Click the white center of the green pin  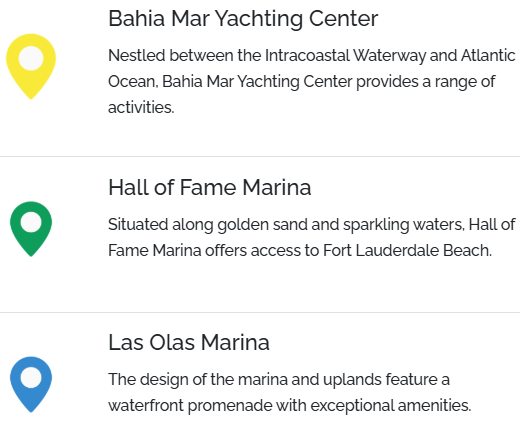(x=31, y=222)
